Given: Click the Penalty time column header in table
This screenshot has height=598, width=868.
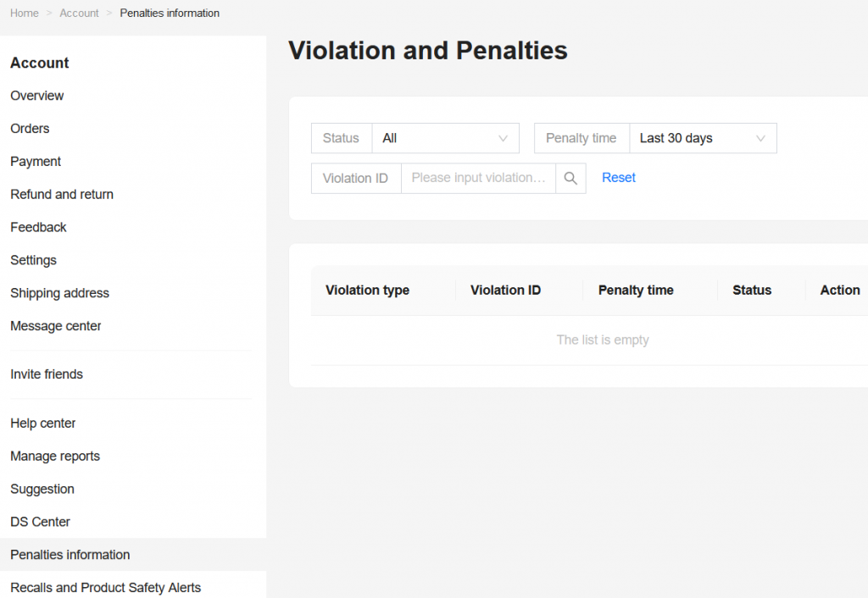Looking at the screenshot, I should click(636, 291).
